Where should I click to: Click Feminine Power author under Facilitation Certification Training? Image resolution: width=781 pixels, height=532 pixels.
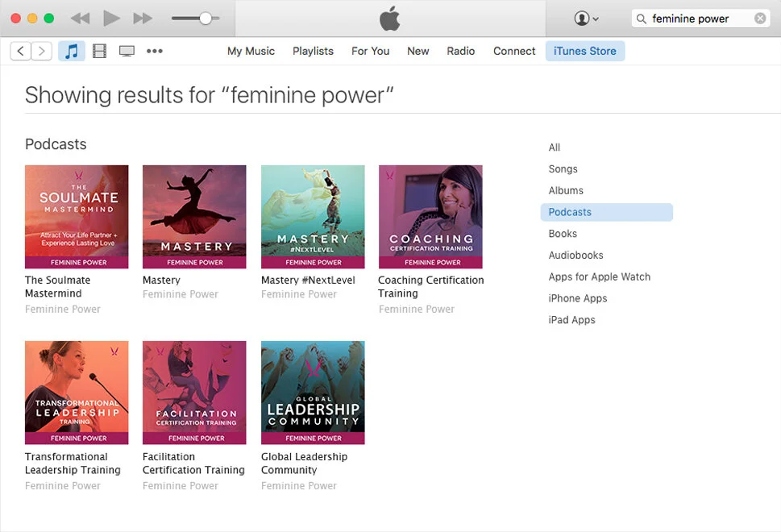(181, 486)
